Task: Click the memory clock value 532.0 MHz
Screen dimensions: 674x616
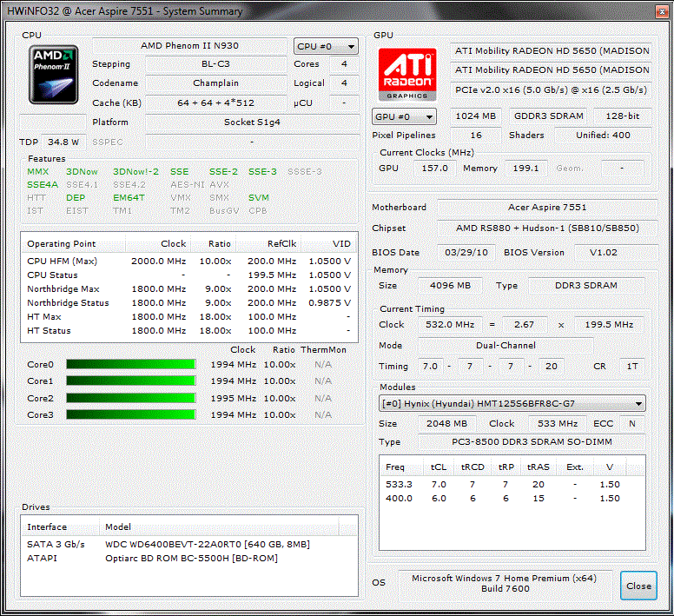Action: [450, 325]
